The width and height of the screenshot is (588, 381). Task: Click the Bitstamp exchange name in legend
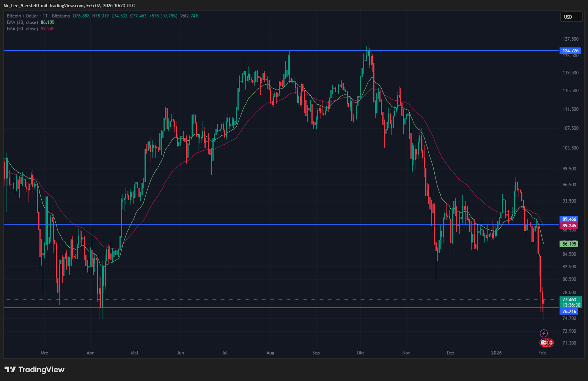61,16
